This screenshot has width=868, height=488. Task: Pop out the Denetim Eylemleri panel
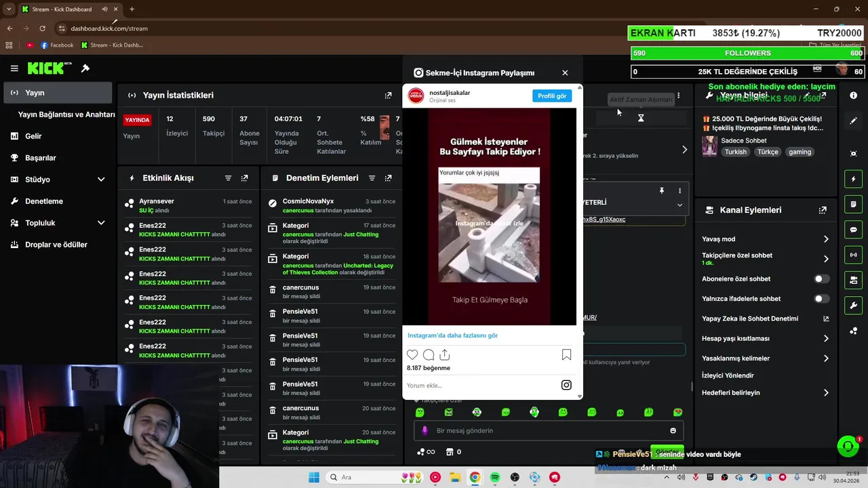click(388, 178)
